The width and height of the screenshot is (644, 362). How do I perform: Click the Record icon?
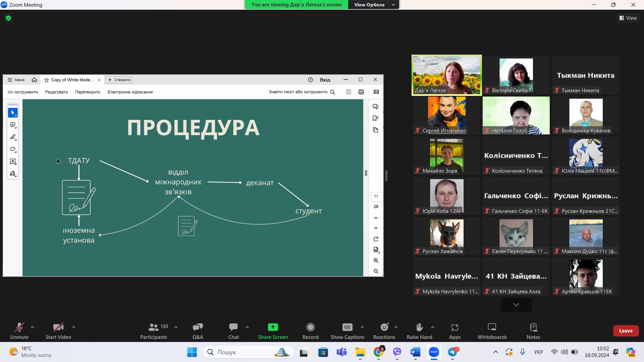[x=310, y=327]
